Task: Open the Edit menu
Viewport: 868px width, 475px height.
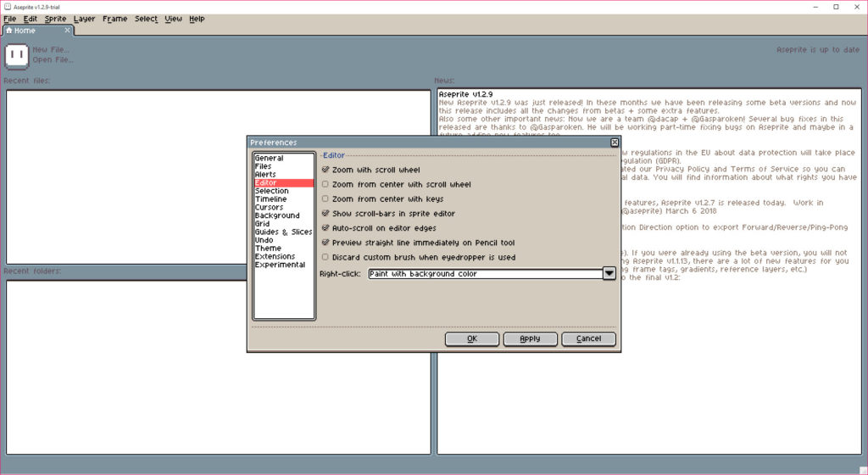Action: [x=31, y=19]
